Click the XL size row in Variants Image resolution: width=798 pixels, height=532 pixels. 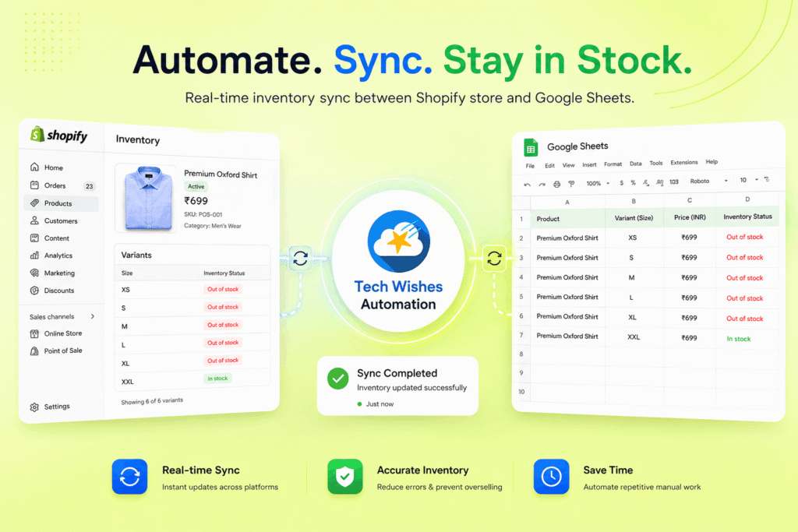tap(192, 361)
